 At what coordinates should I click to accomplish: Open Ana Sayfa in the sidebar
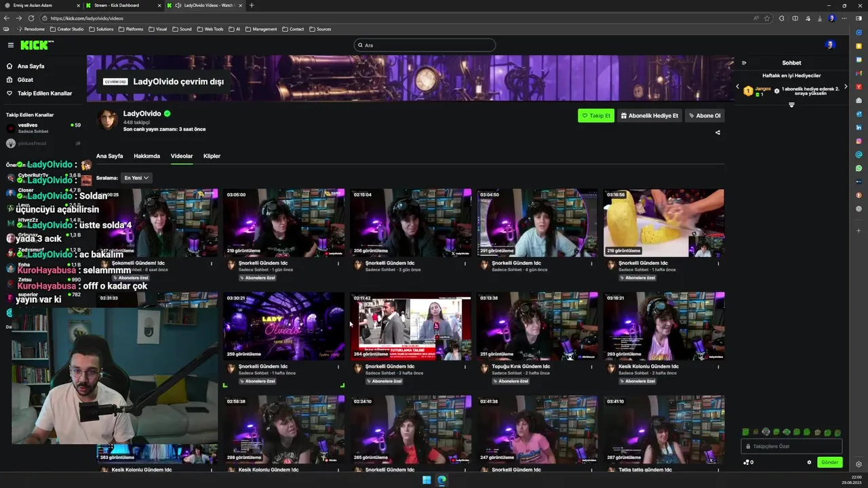click(31, 66)
